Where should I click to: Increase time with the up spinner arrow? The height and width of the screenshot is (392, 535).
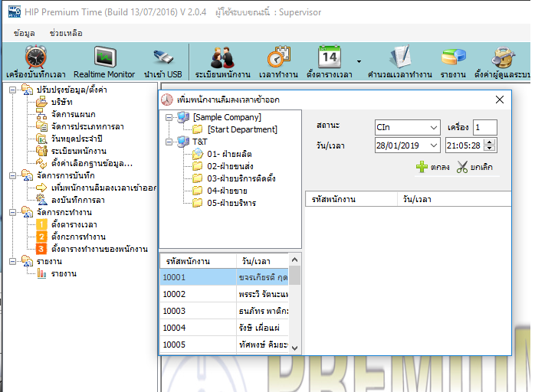[490, 142]
